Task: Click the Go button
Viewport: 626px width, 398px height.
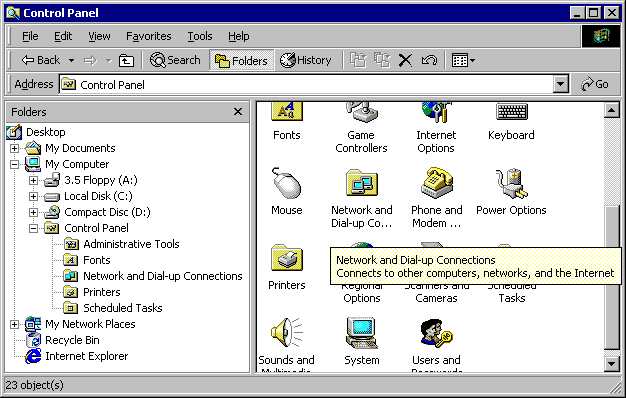Action: (x=595, y=84)
